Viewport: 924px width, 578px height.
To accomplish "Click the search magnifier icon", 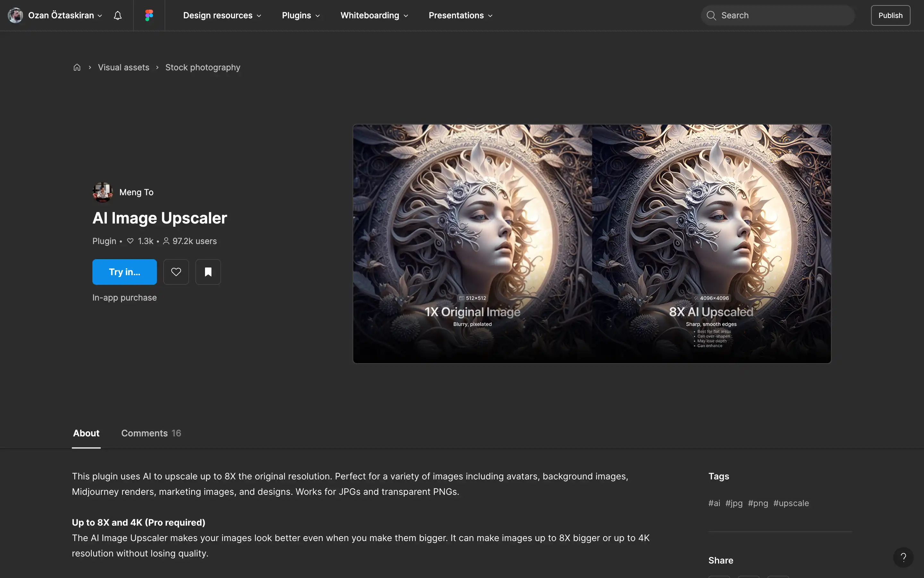I will pyautogui.click(x=711, y=15).
